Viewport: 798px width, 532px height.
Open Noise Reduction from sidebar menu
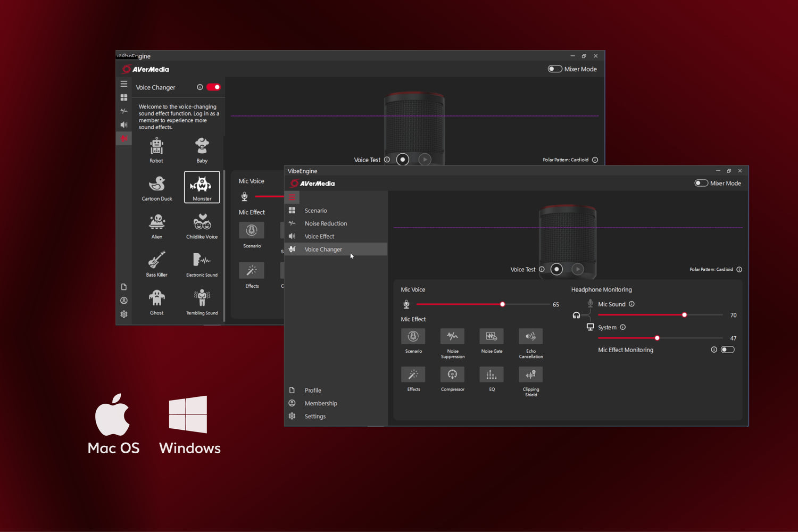(x=336, y=223)
